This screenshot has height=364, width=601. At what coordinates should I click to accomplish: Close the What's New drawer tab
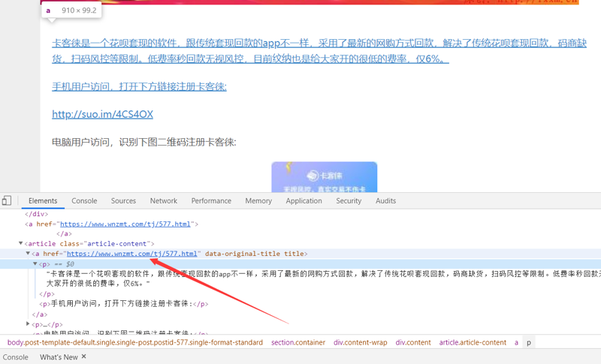pyautogui.click(x=84, y=356)
